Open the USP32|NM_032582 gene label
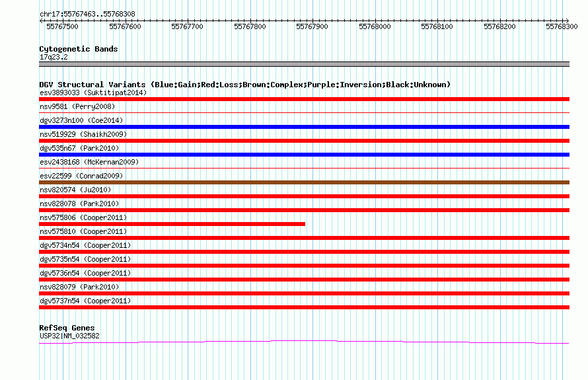The height and width of the screenshot is (380, 588). coord(69,336)
